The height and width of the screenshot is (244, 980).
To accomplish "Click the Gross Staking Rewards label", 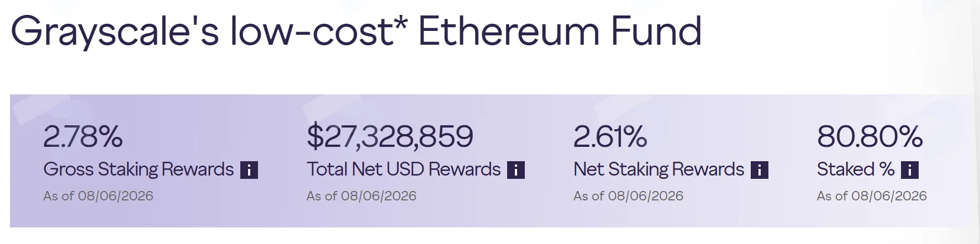I will [x=139, y=169].
